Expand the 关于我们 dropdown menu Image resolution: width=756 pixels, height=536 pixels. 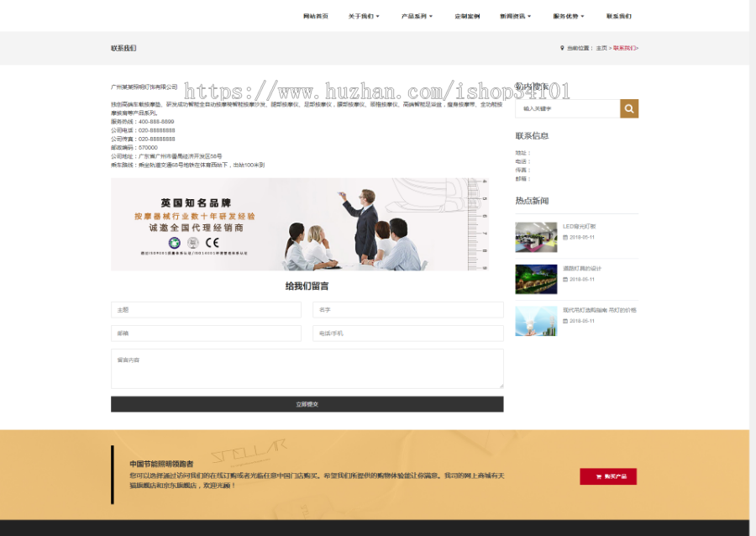363,15
